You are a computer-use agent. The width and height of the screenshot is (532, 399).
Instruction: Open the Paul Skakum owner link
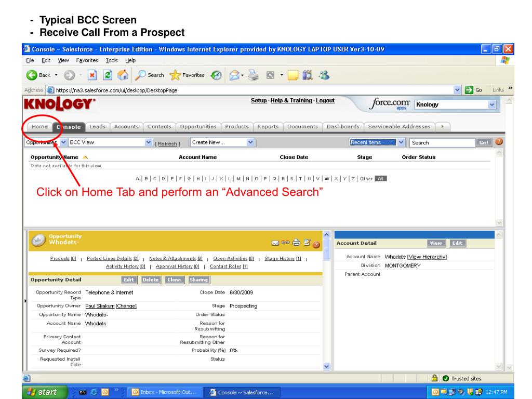100,306
